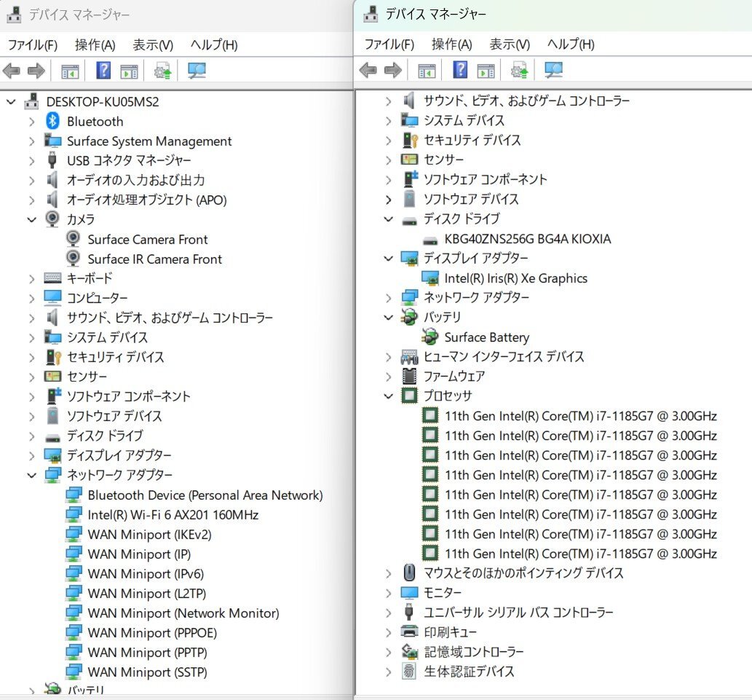The width and height of the screenshot is (752, 700).
Task: Click the scan hardware monitor icon in the right toolbar
Action: click(x=554, y=70)
